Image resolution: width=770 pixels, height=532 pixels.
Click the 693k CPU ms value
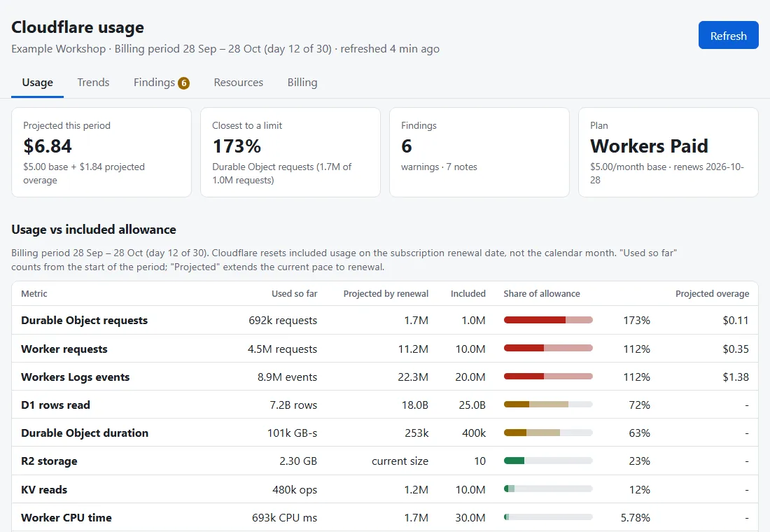coord(284,517)
